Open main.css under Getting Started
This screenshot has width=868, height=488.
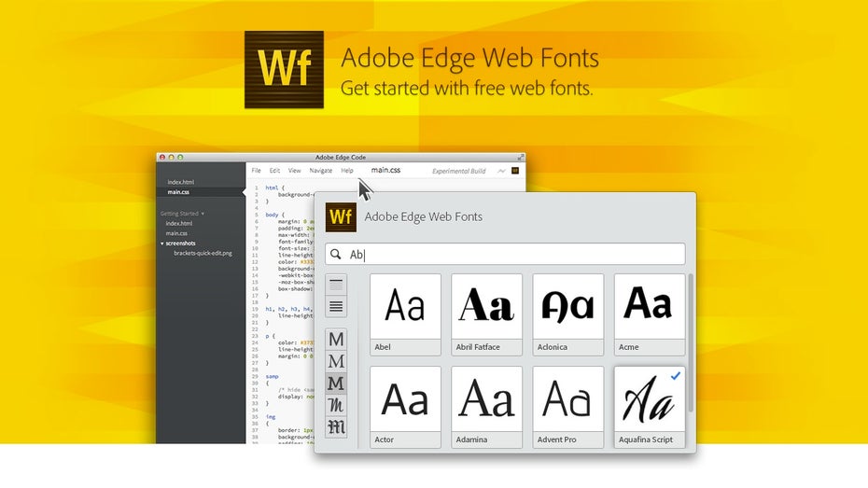tap(176, 233)
